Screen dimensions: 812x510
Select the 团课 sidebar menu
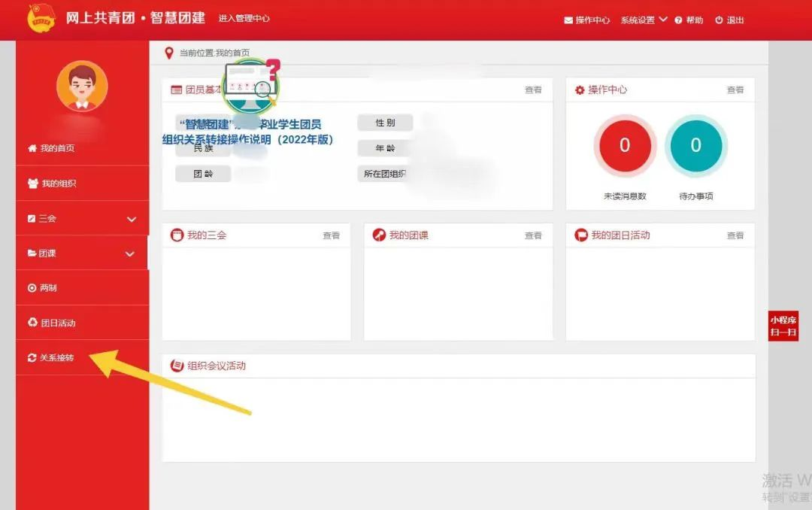coord(83,253)
